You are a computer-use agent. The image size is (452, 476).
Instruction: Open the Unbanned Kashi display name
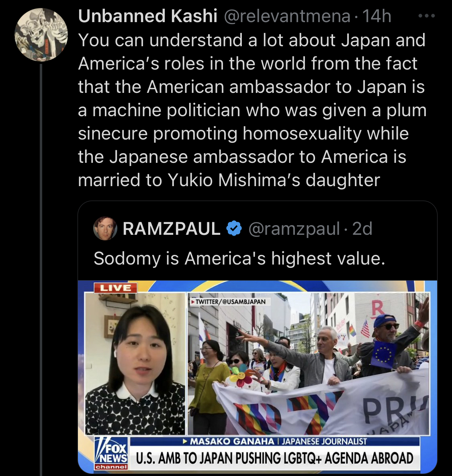148,16
